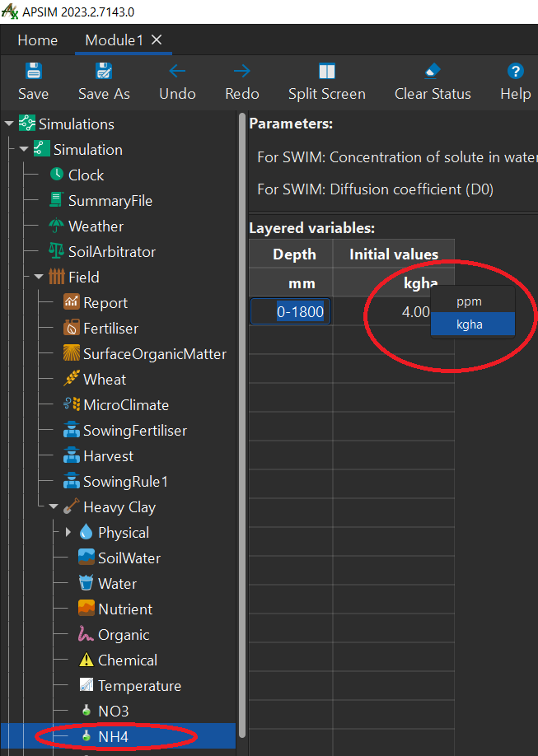Click the Initial values column header
The height and width of the screenshot is (756, 538).
394,254
